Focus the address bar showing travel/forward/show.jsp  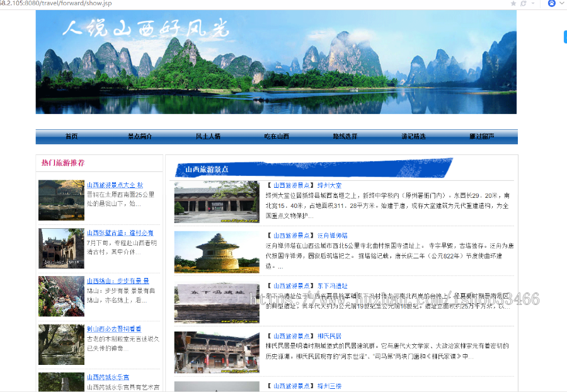(x=56, y=3)
